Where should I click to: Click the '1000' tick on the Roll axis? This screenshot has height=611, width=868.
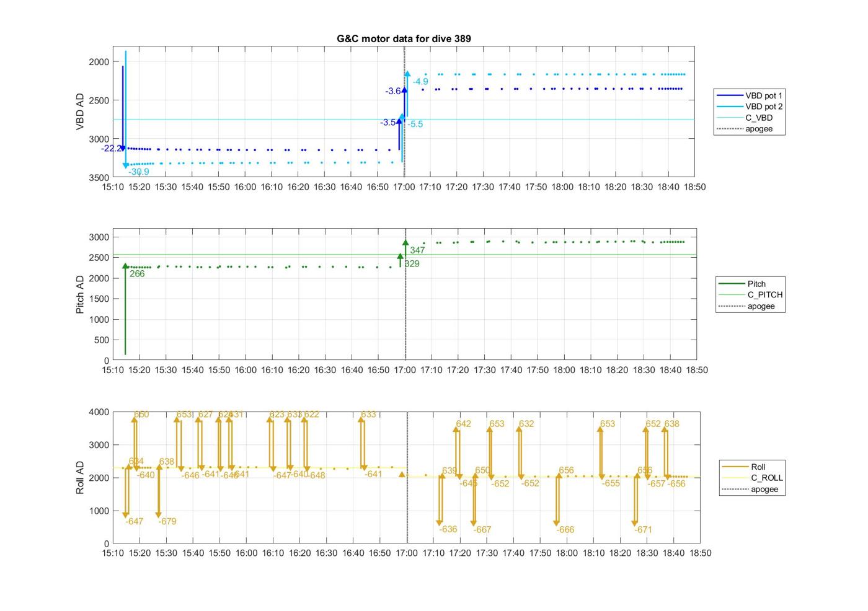coord(99,511)
